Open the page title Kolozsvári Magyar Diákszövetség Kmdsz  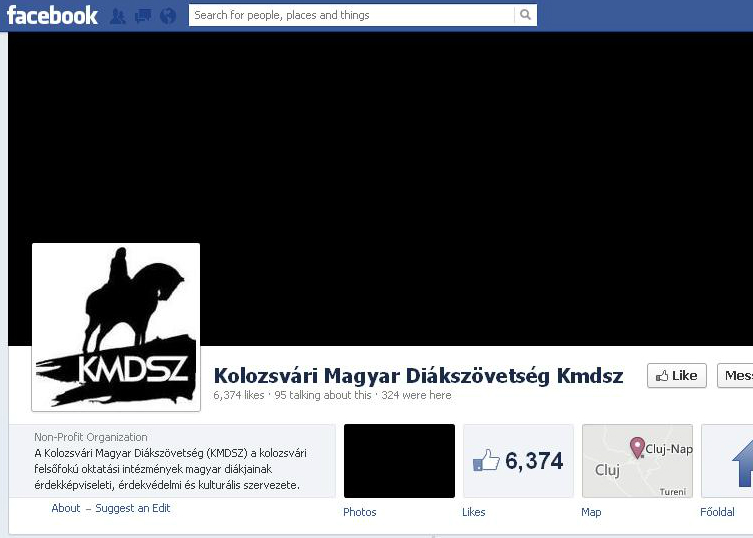click(x=418, y=376)
